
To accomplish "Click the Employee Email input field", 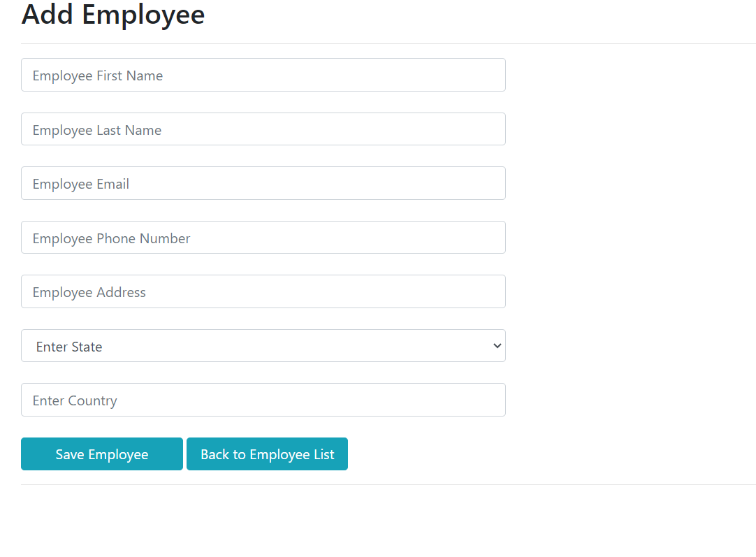I will pos(263,183).
